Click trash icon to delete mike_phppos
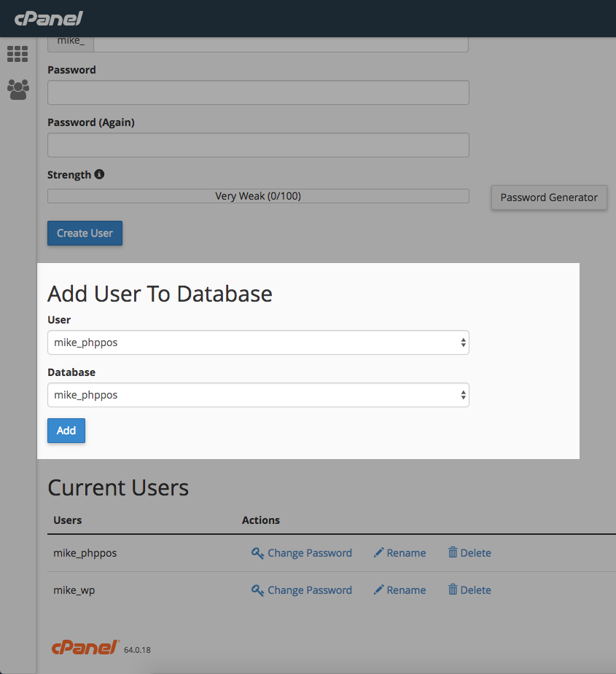Viewport: 616px width, 674px height. click(x=453, y=553)
